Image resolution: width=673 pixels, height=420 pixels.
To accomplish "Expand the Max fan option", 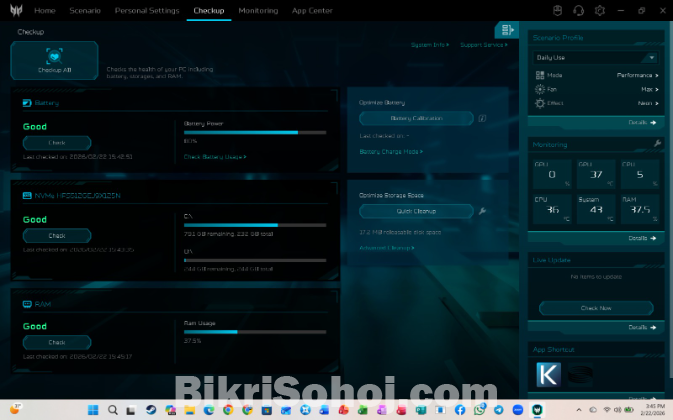I will [x=650, y=89].
